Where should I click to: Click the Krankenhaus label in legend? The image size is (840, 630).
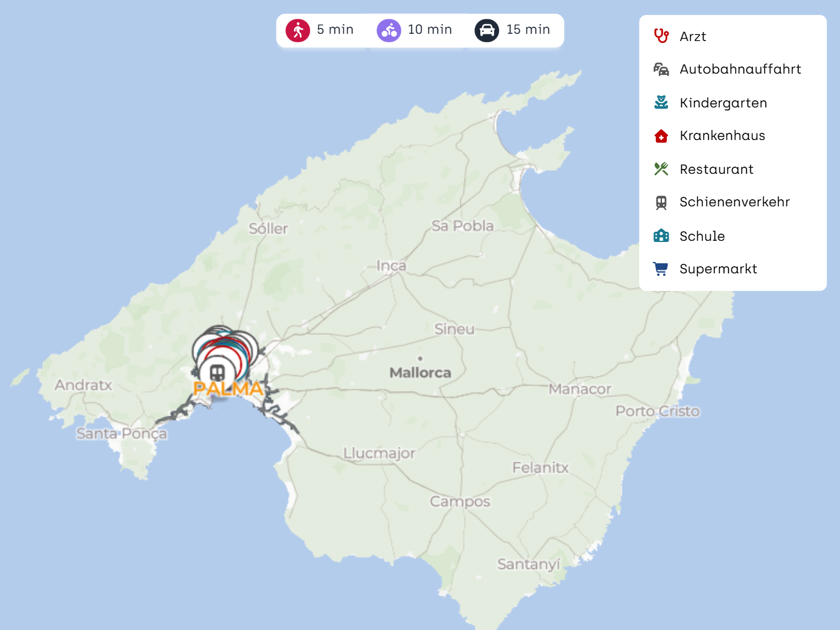pyautogui.click(x=722, y=136)
